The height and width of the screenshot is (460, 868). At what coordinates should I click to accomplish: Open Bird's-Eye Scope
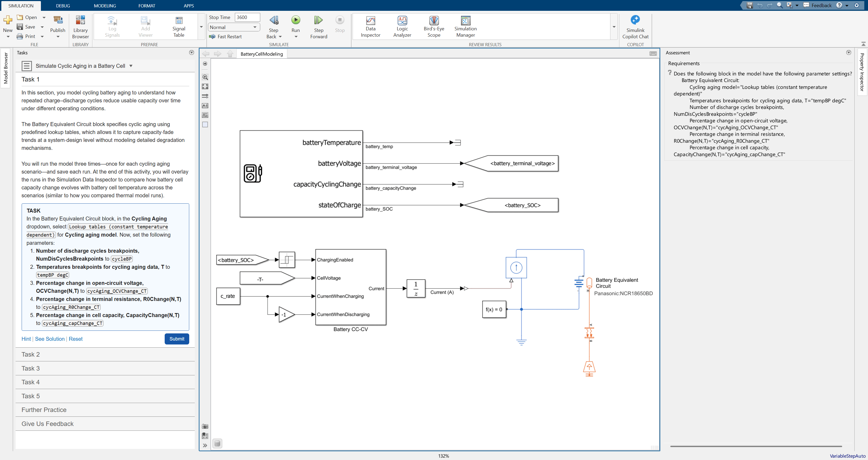pos(434,27)
